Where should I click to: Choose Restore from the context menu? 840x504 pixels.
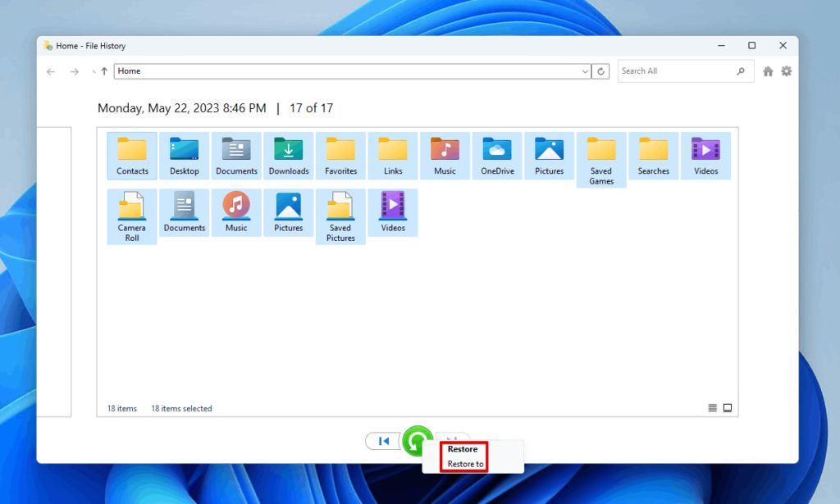pos(463,449)
